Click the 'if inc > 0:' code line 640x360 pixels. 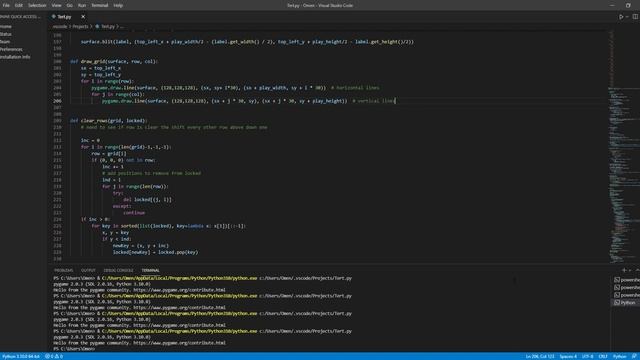coord(96,219)
